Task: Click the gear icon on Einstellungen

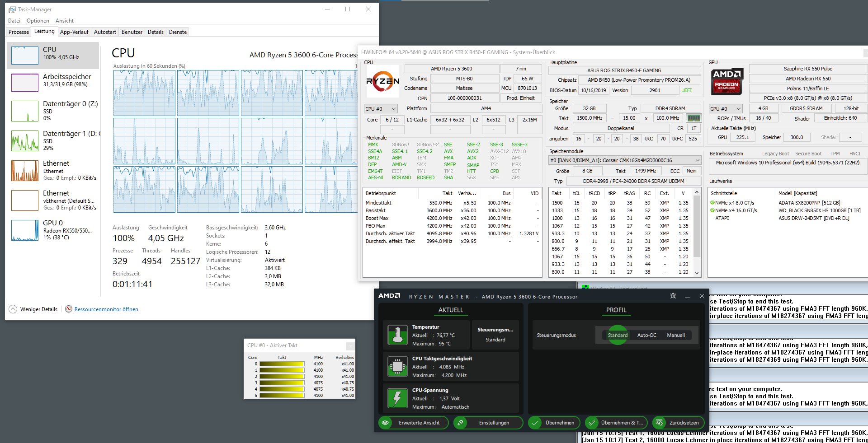Action: tap(460, 423)
